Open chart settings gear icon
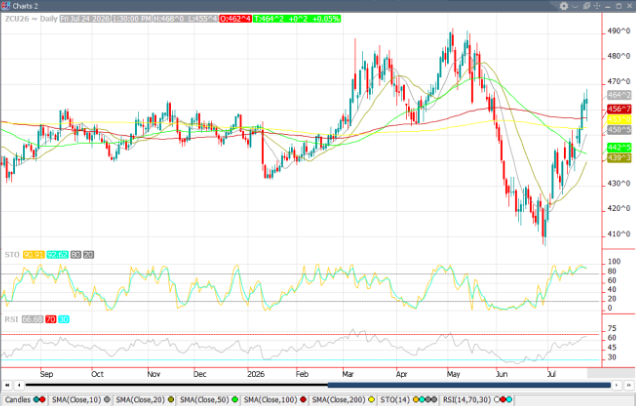Screen dimensions: 636x406 point(564,6)
